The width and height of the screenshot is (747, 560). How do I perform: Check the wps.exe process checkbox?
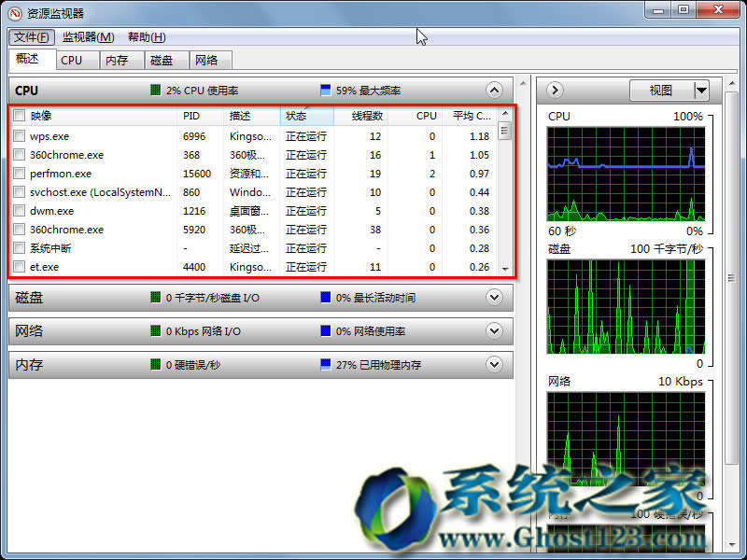coord(20,136)
